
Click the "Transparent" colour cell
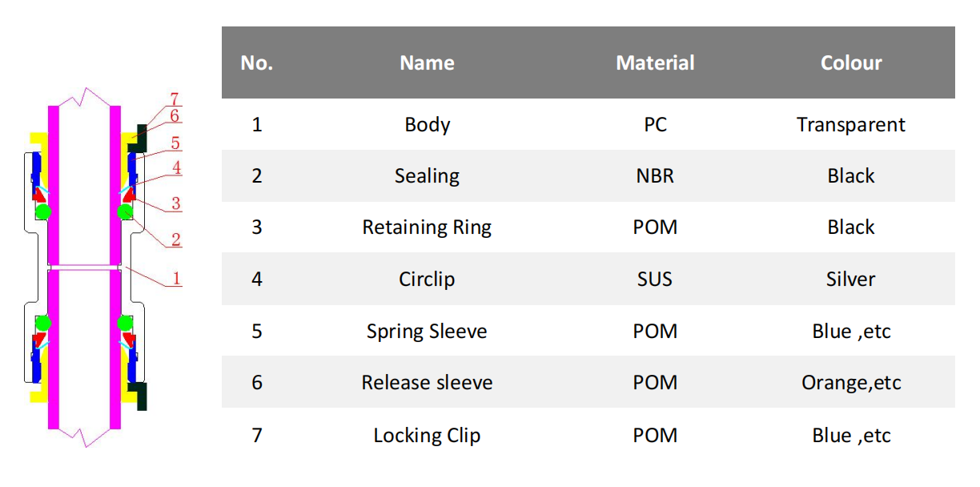pyautogui.click(x=851, y=125)
